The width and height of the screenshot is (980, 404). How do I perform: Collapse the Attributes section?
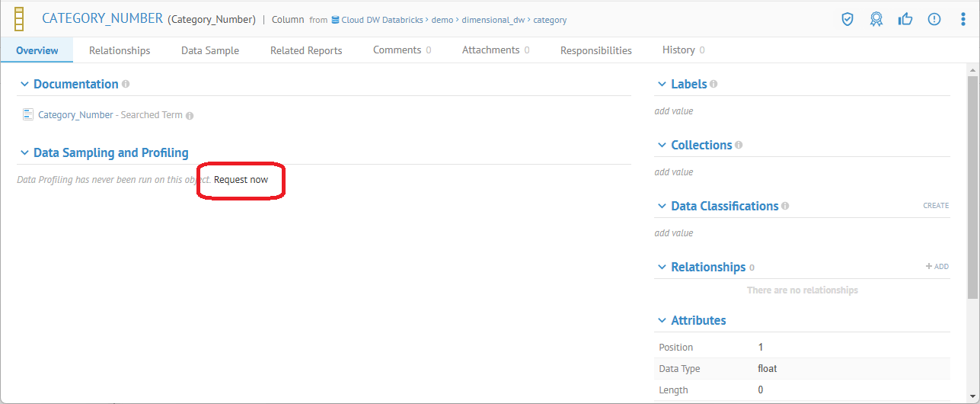pos(661,320)
